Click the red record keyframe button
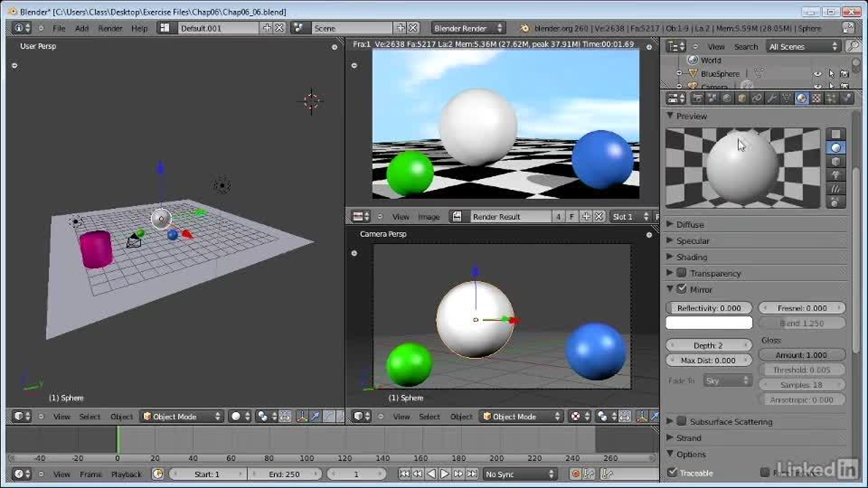 (575, 474)
